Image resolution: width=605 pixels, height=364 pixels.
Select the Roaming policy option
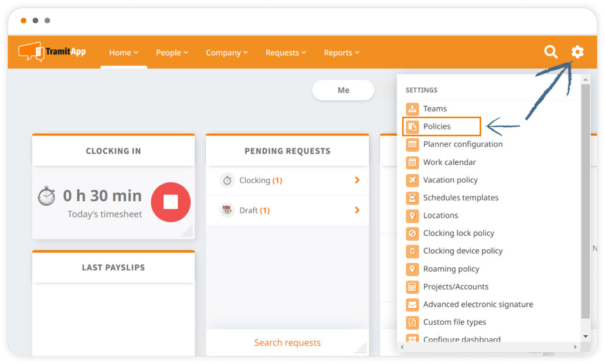(x=451, y=268)
